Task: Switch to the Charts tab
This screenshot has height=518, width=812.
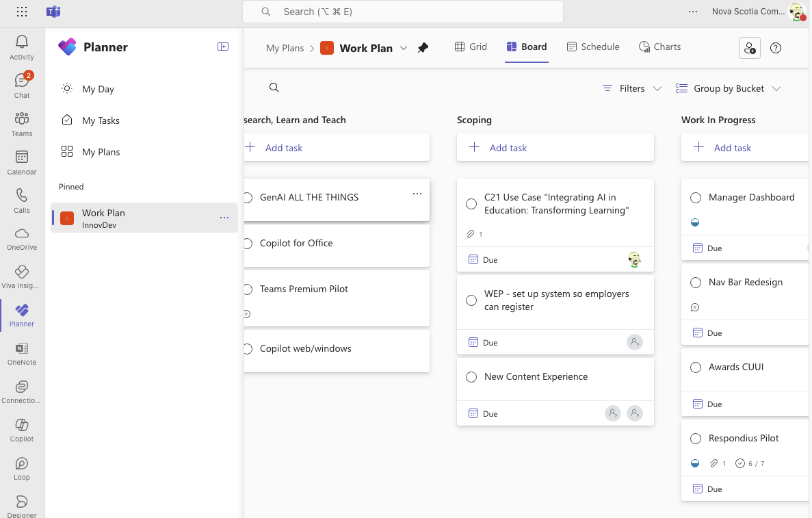Action: pos(659,47)
